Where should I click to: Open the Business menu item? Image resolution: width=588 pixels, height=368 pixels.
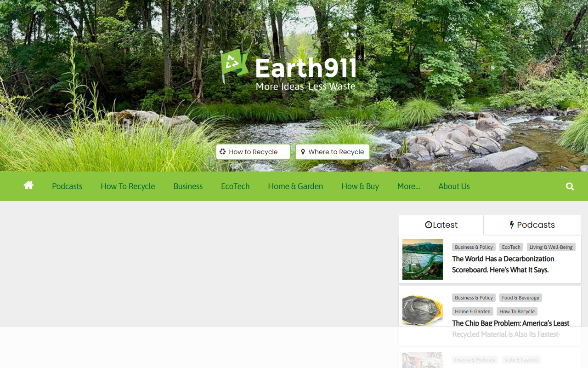pos(188,186)
